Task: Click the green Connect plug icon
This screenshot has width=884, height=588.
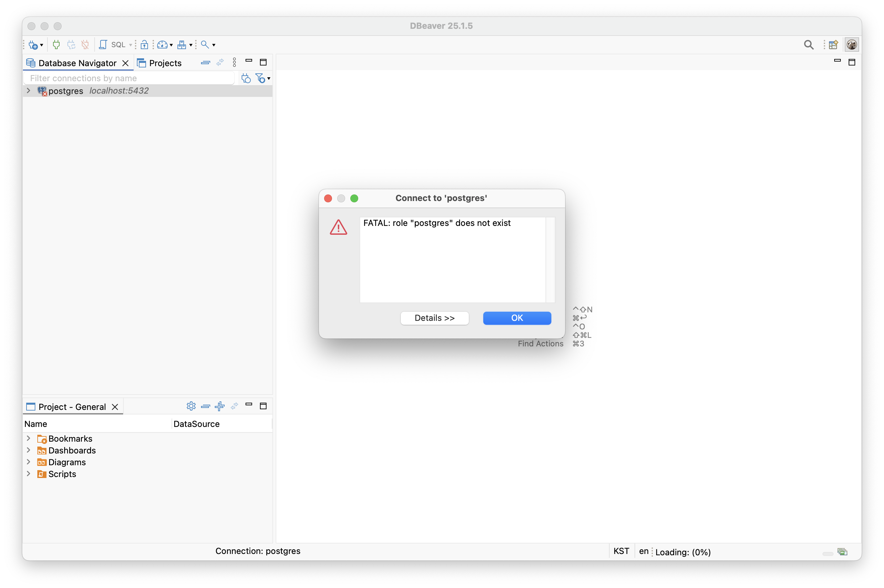Action: point(56,45)
